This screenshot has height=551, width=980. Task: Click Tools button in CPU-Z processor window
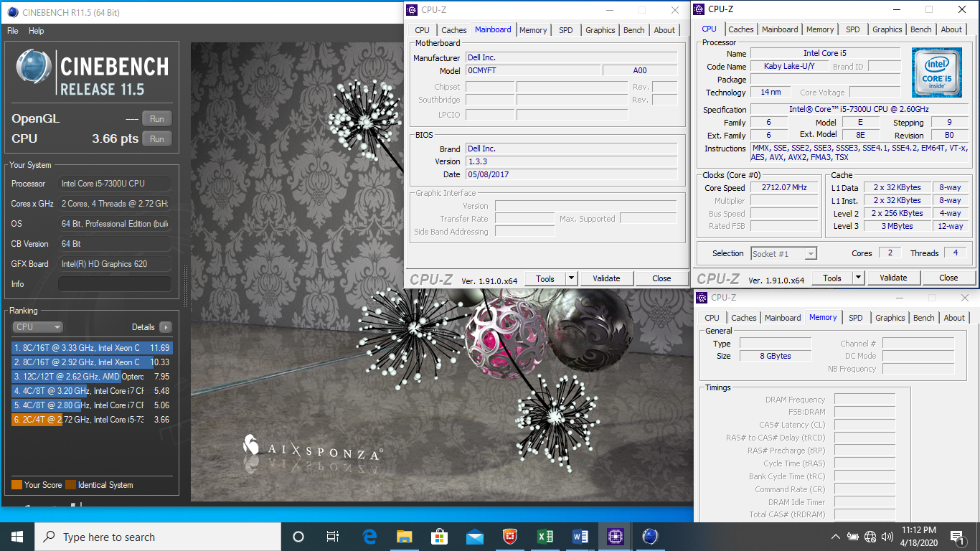832,278
